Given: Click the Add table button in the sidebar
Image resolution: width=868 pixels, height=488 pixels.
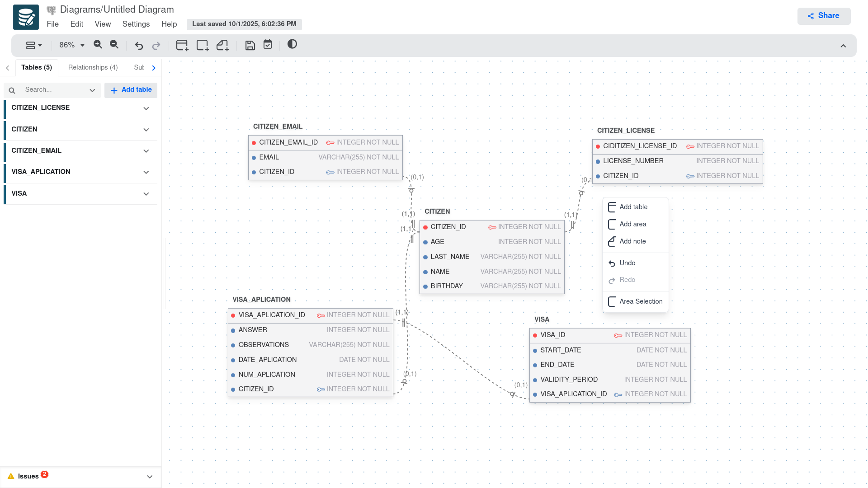Looking at the screenshot, I should pyautogui.click(x=131, y=90).
